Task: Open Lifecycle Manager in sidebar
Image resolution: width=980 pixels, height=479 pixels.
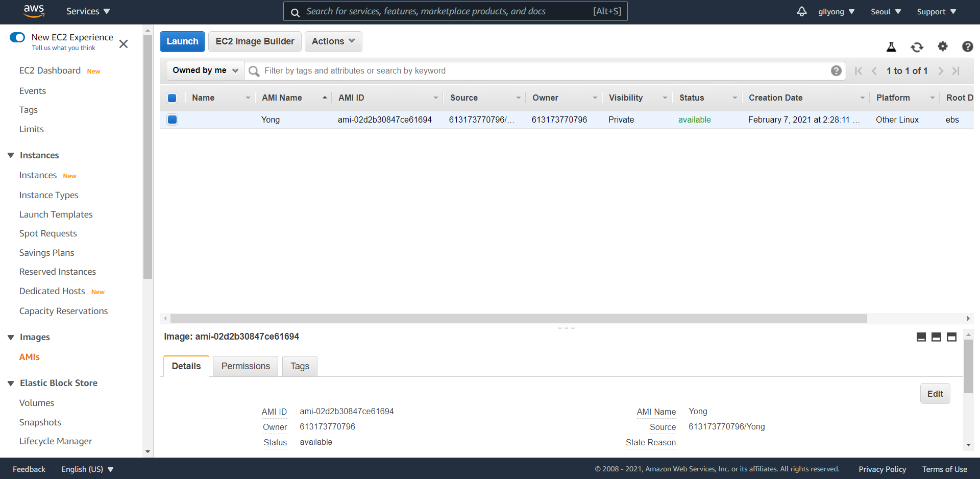Action: (x=56, y=441)
